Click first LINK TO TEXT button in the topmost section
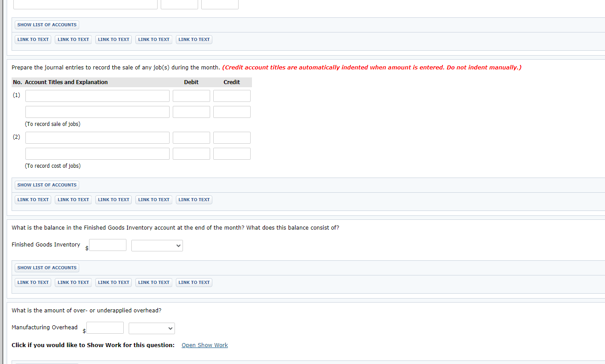605x364 pixels. (x=33, y=40)
